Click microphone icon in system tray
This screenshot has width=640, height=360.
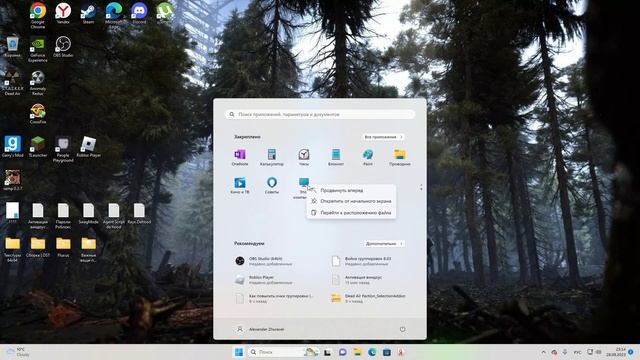click(565, 352)
